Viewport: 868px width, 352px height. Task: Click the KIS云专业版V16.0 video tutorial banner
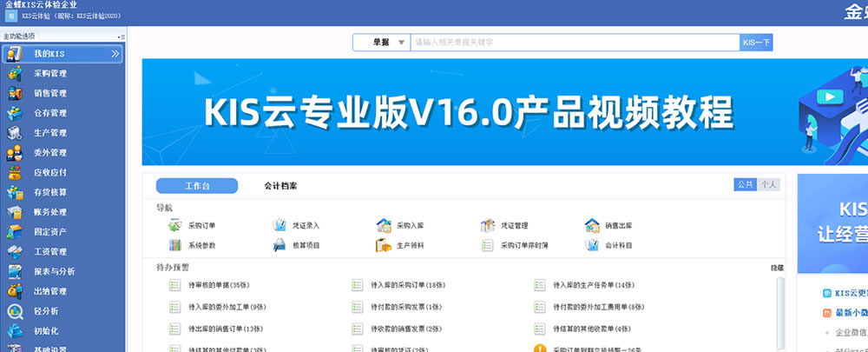(505, 112)
